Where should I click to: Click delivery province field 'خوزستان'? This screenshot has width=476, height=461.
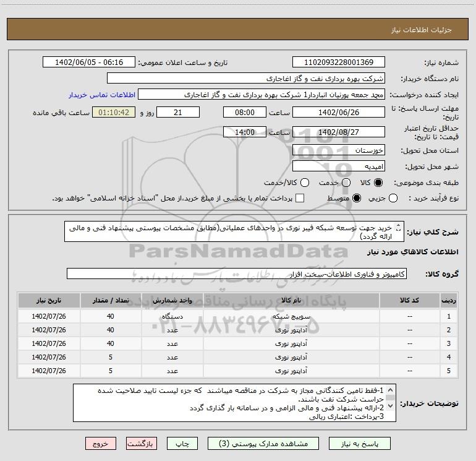click(339, 150)
